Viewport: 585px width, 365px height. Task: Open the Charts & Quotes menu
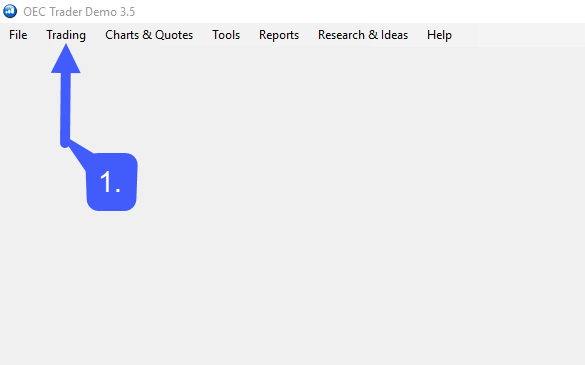point(149,35)
